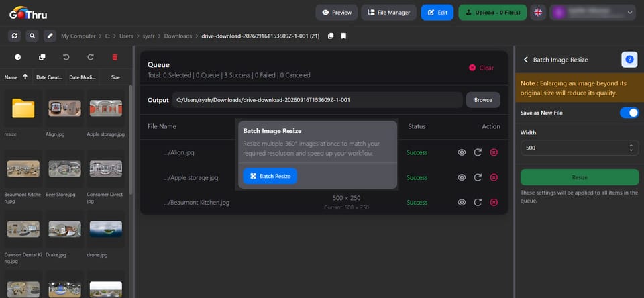Go to My Computer in the breadcrumb

(x=78, y=36)
